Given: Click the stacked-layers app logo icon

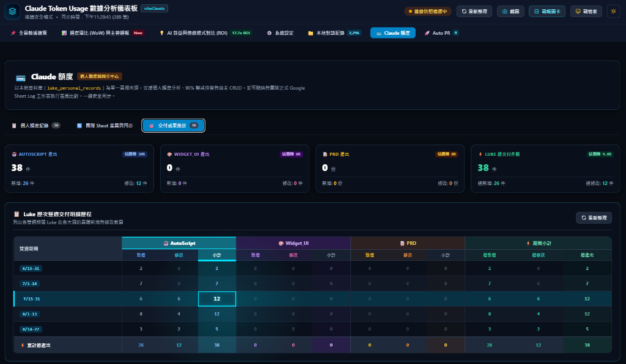Looking at the screenshot, I should click(12, 11).
